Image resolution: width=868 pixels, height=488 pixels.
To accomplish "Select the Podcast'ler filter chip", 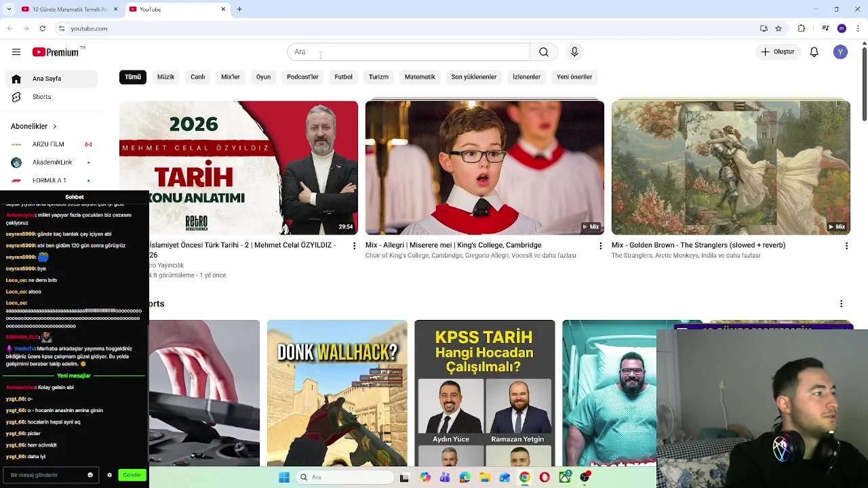I will pos(302,77).
